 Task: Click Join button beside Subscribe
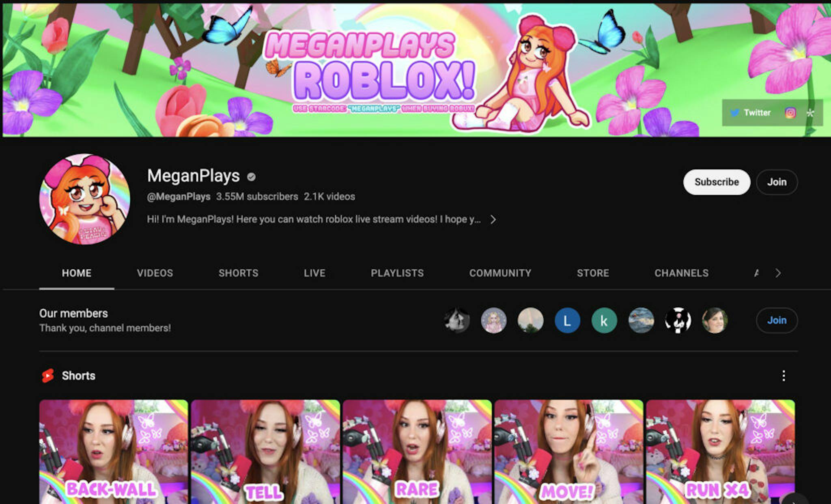777,182
